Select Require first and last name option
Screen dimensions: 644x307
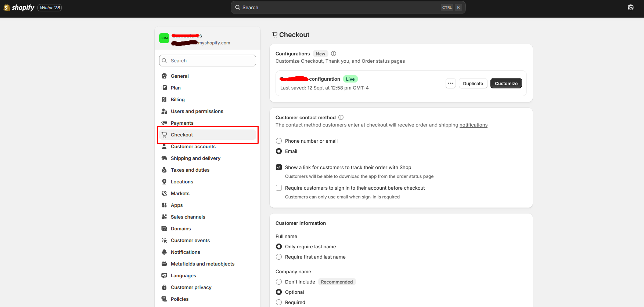coord(279,257)
